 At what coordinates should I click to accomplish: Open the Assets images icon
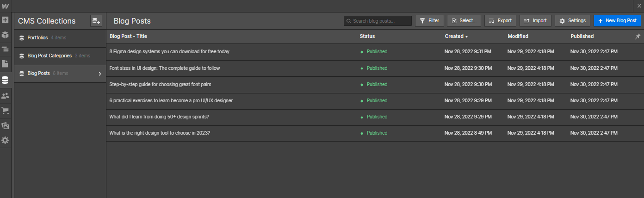pos(5,125)
